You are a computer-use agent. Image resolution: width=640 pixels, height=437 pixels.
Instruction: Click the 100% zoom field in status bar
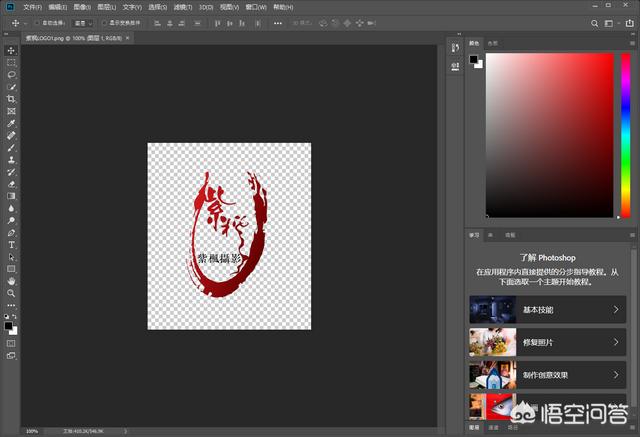tap(32, 431)
